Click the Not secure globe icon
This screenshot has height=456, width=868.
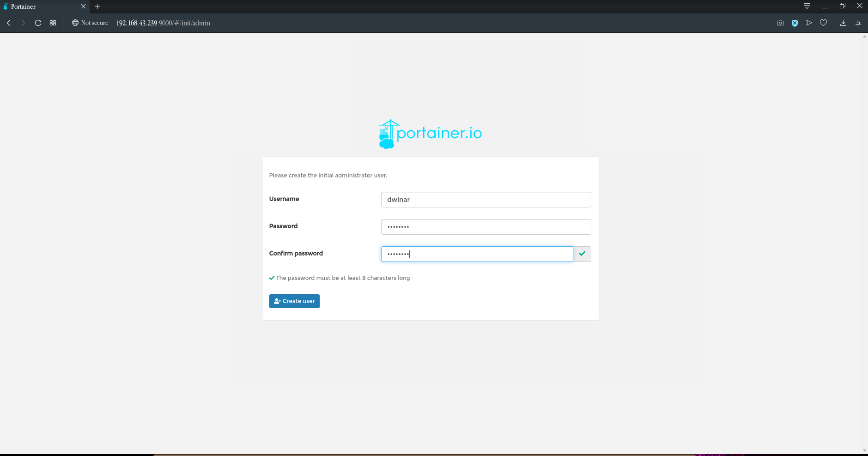pos(75,23)
